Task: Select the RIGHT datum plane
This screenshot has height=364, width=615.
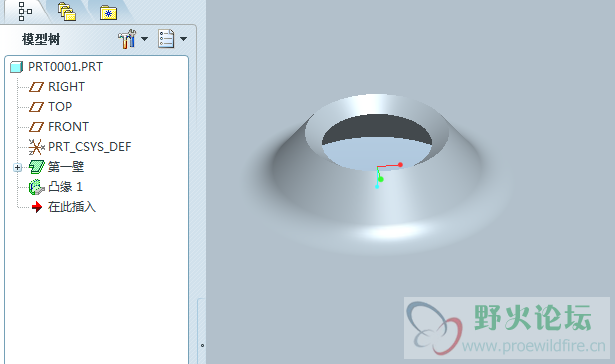Action: (66, 87)
